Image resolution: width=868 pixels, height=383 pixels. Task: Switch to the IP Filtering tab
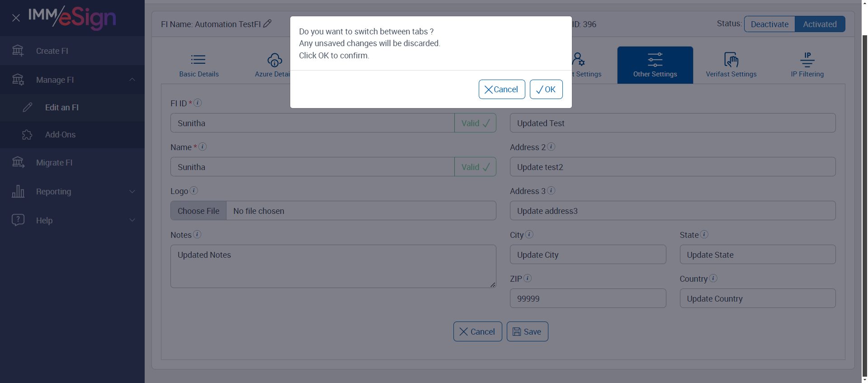(807, 65)
